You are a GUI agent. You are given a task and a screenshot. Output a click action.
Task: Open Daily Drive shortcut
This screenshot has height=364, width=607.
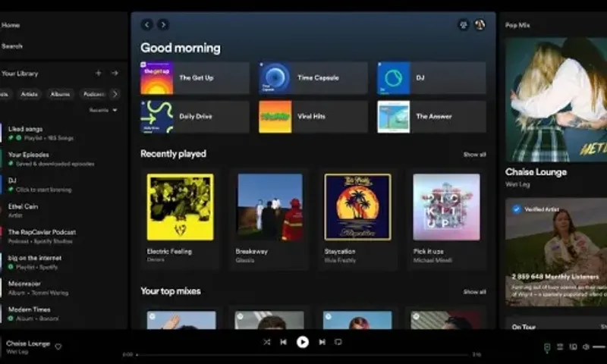tap(195, 117)
